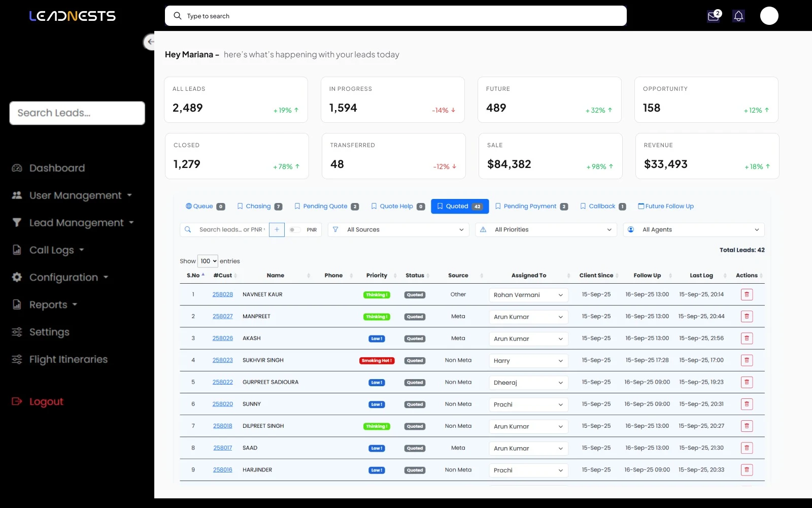Viewport: 812px width, 508px height.
Task: Open customer link 258028
Action: [x=222, y=295]
